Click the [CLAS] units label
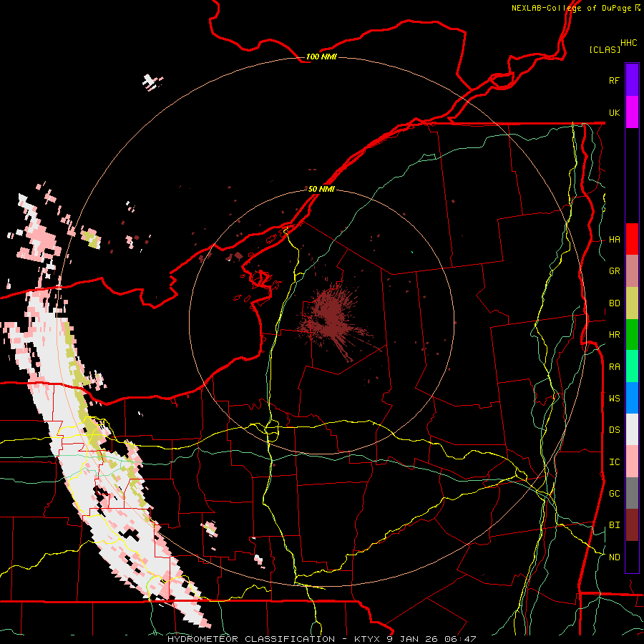Image resolution: width=644 pixels, height=644 pixels. click(x=605, y=49)
